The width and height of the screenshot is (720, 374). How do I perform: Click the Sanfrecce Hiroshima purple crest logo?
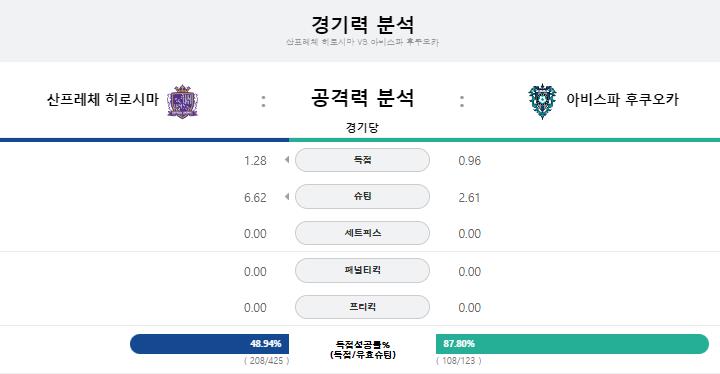(182, 101)
